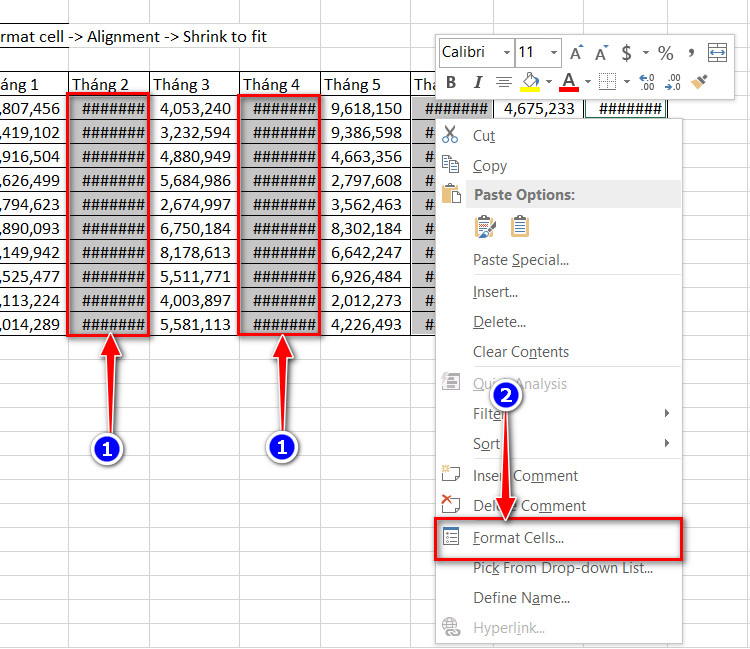Click cell containing 5,581,113

[194, 324]
